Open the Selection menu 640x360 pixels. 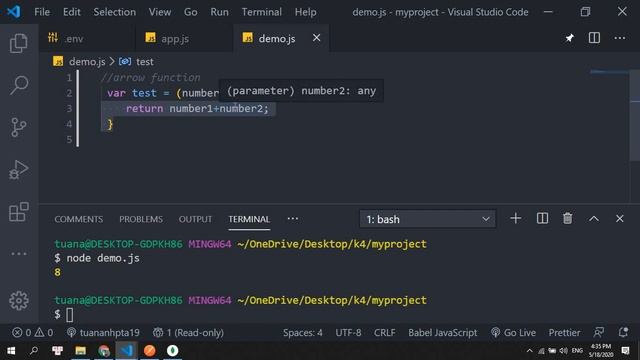[x=115, y=12]
